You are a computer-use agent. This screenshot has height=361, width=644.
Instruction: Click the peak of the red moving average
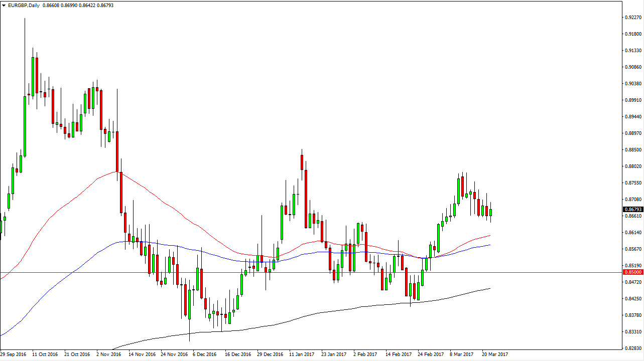[117, 172]
